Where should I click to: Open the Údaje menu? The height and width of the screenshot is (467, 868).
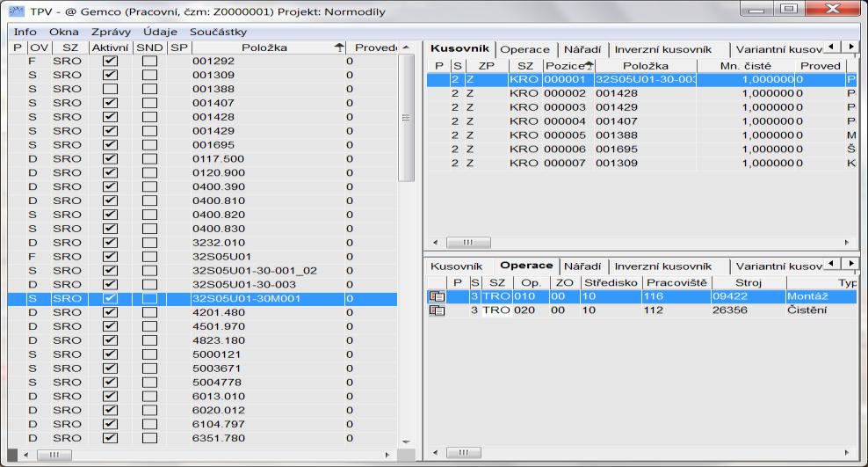[x=160, y=32]
